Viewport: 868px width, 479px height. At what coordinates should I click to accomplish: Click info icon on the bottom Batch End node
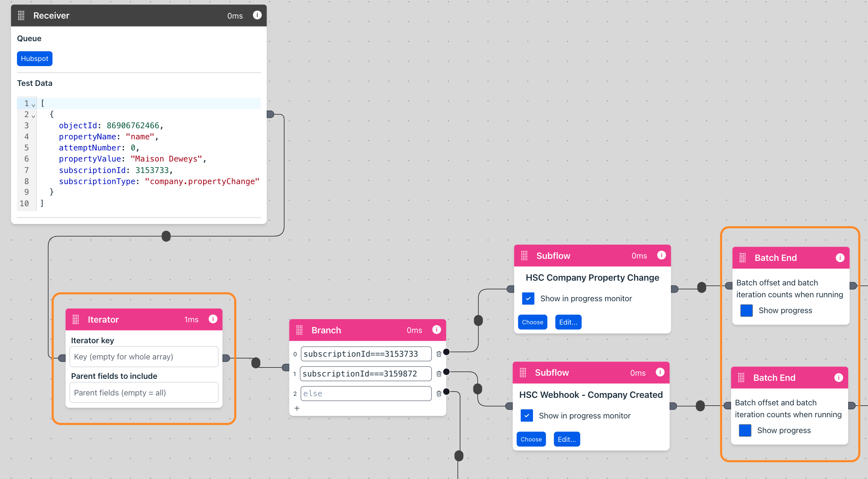click(x=839, y=377)
